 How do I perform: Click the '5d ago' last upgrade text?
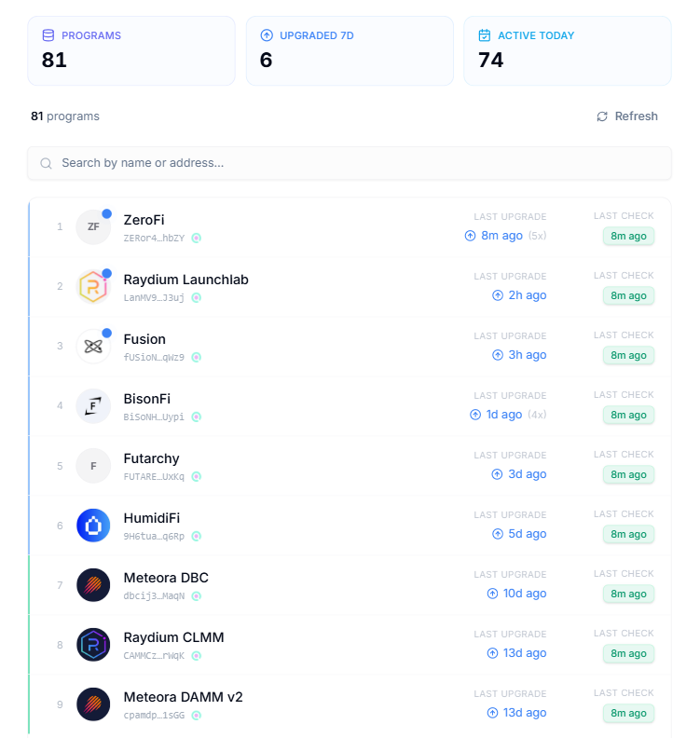click(x=528, y=534)
